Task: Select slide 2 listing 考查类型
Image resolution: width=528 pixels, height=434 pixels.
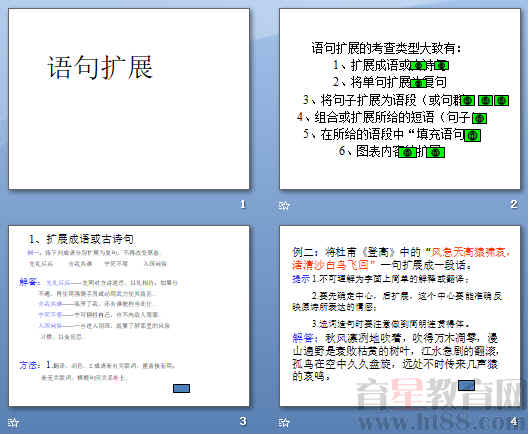Action: coord(400,99)
